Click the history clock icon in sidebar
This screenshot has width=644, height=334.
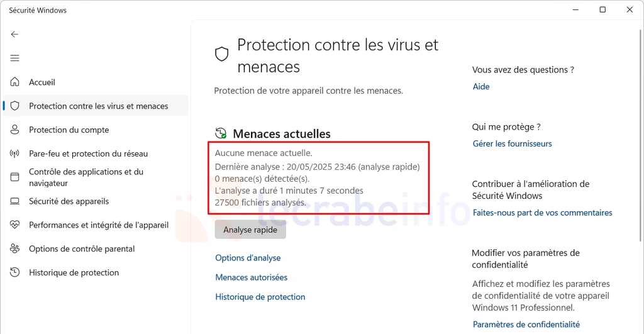[x=15, y=272]
